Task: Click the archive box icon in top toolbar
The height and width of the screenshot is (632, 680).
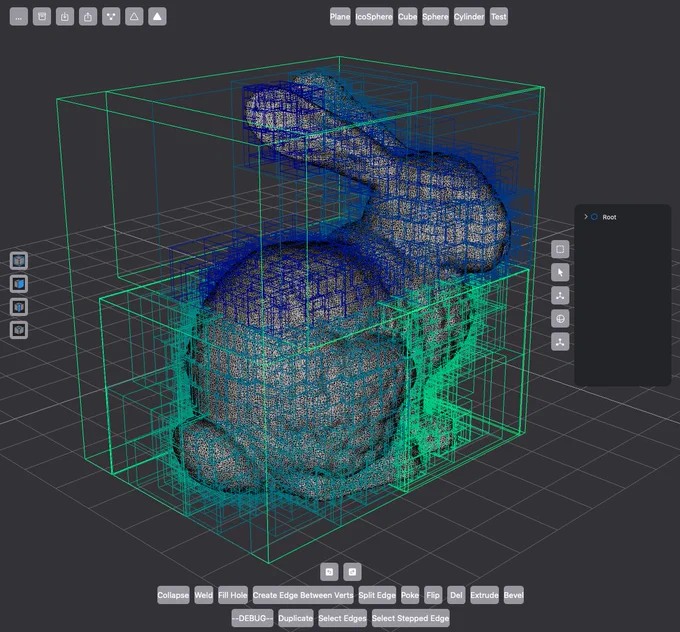Action: point(42,17)
